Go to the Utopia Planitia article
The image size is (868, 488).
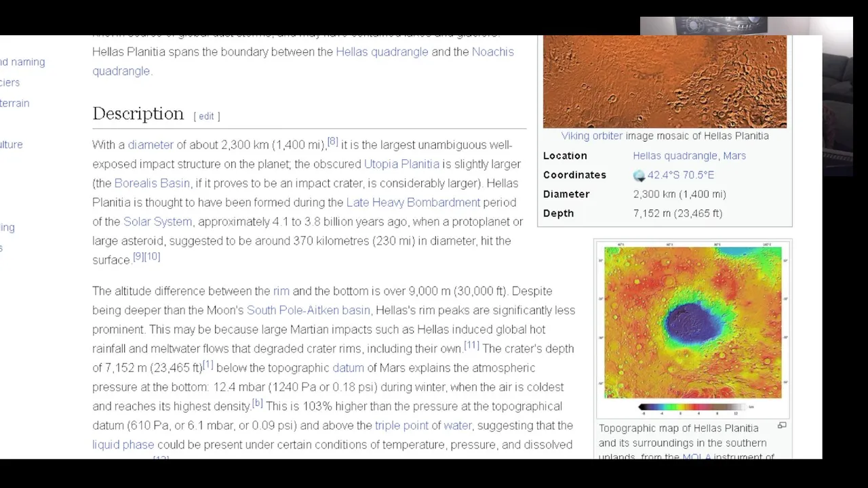tap(401, 164)
